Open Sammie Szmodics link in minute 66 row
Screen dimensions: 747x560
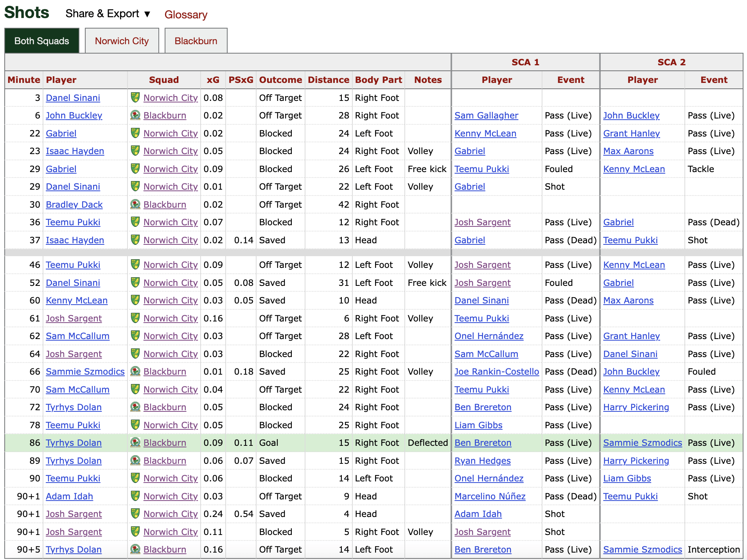pyautogui.click(x=85, y=372)
